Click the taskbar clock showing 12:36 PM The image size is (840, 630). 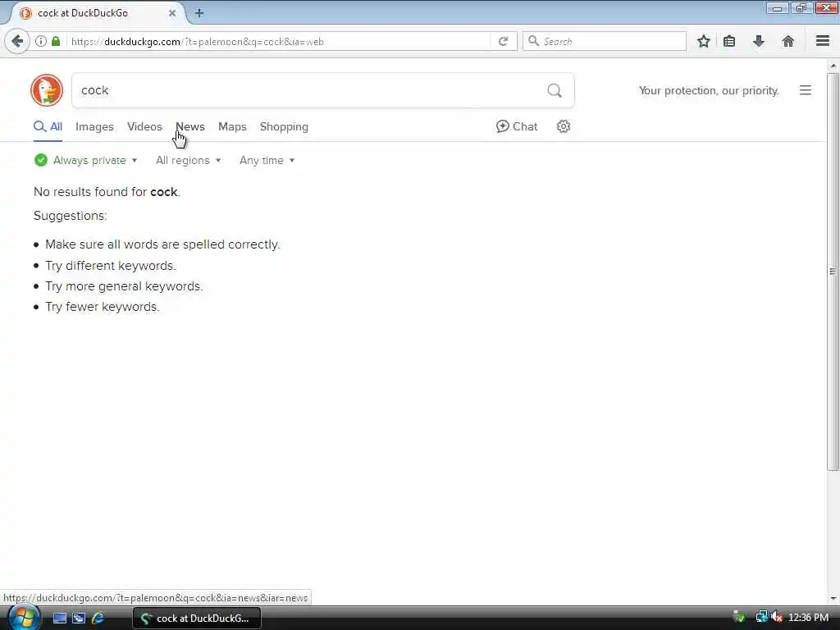(x=808, y=618)
